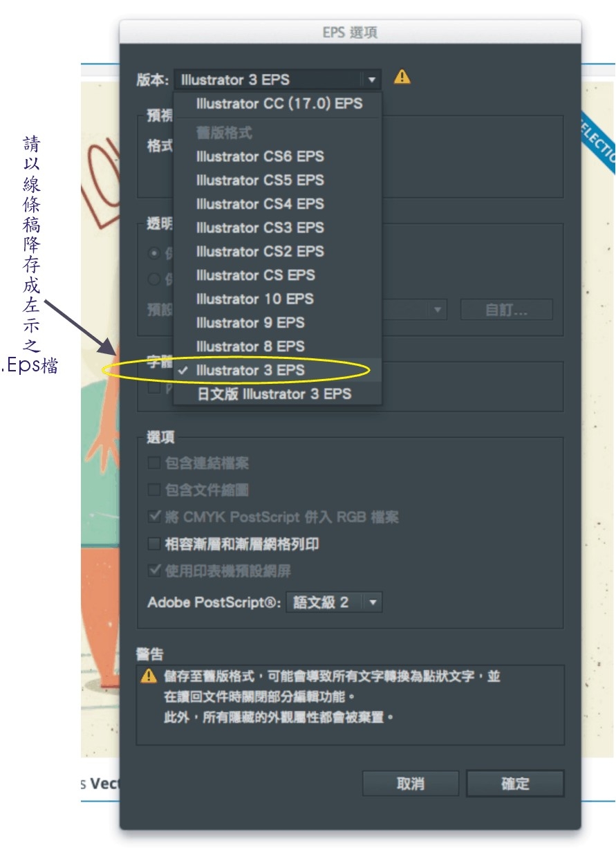Image resolution: width=616 pixels, height=850 pixels.
Task: Click 取消 to cancel the dialog
Action: tap(411, 784)
